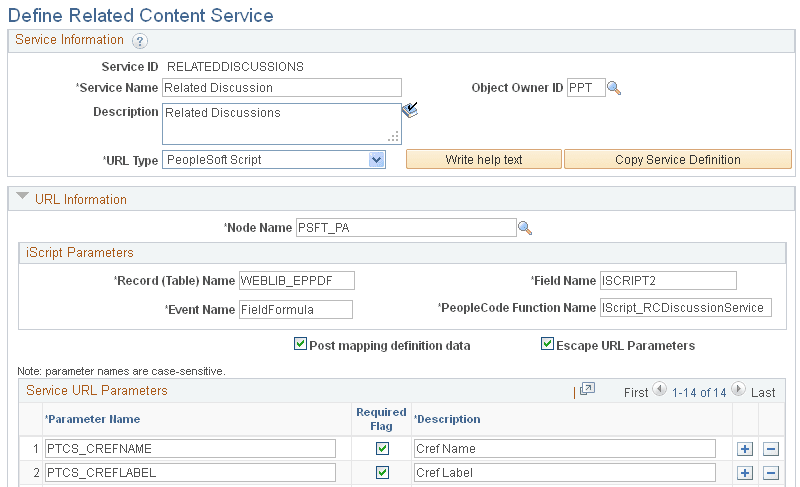Go to next rows arrow in grid

click(x=738, y=390)
